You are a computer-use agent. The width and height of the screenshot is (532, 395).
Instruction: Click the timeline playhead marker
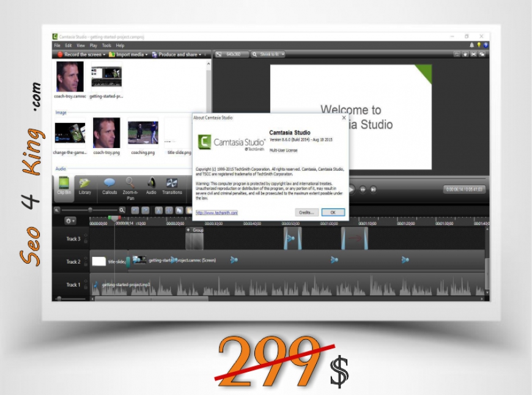click(x=114, y=218)
